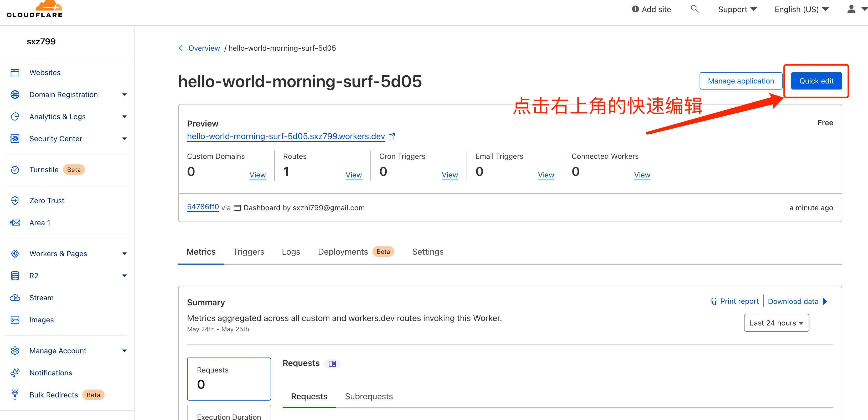
Task: Open the search magnifier icon
Action: pos(694,9)
